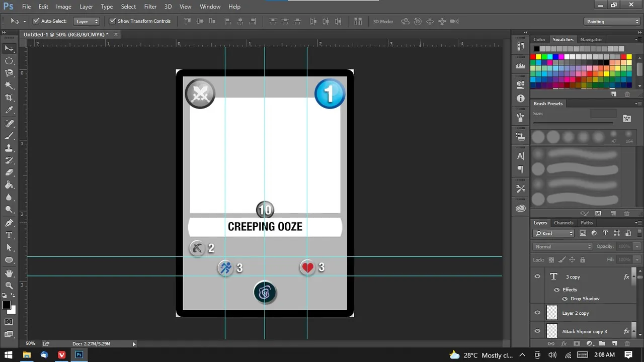Open Auto-Select Layer dropdown
644x362 pixels.
coord(87,21)
